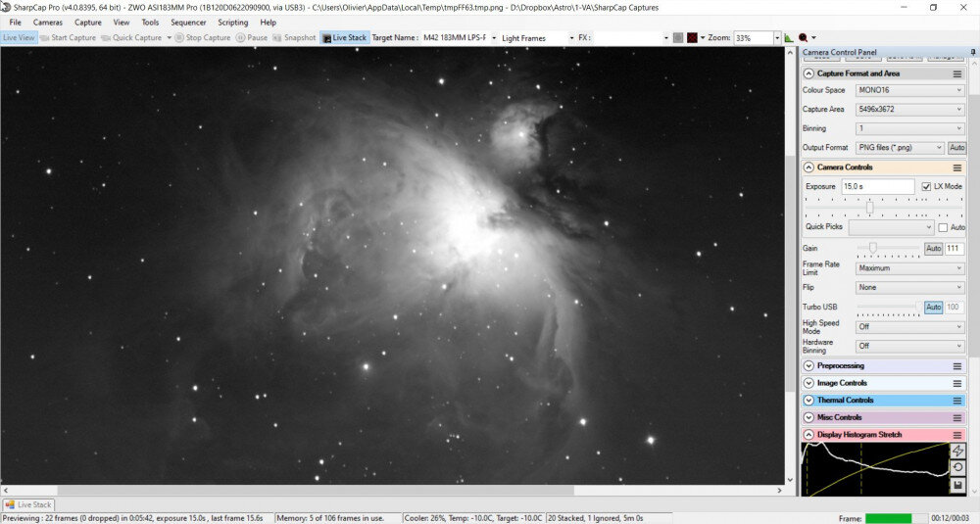This screenshot has height=524, width=980.
Task: Expand the Thermal Controls section
Action: tap(808, 400)
